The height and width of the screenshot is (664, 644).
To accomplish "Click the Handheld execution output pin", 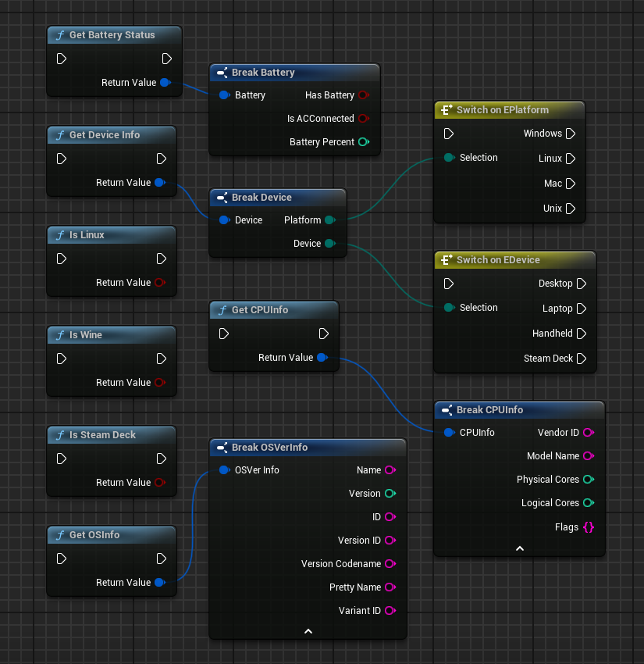I will coord(582,334).
